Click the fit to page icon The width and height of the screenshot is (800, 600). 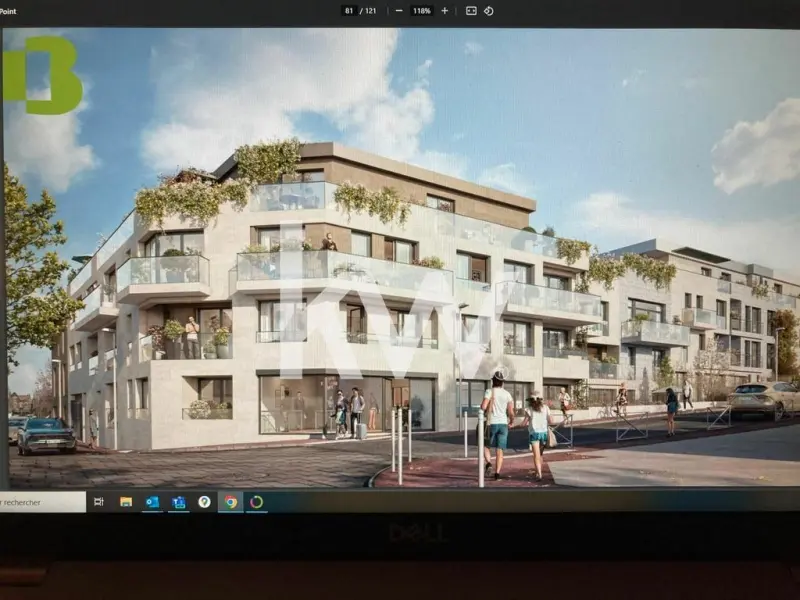(471, 10)
